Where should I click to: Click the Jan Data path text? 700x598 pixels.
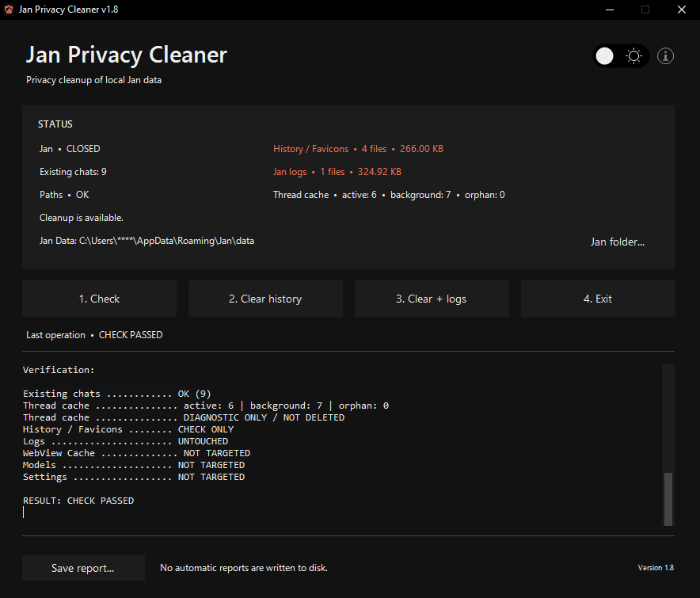pos(146,241)
